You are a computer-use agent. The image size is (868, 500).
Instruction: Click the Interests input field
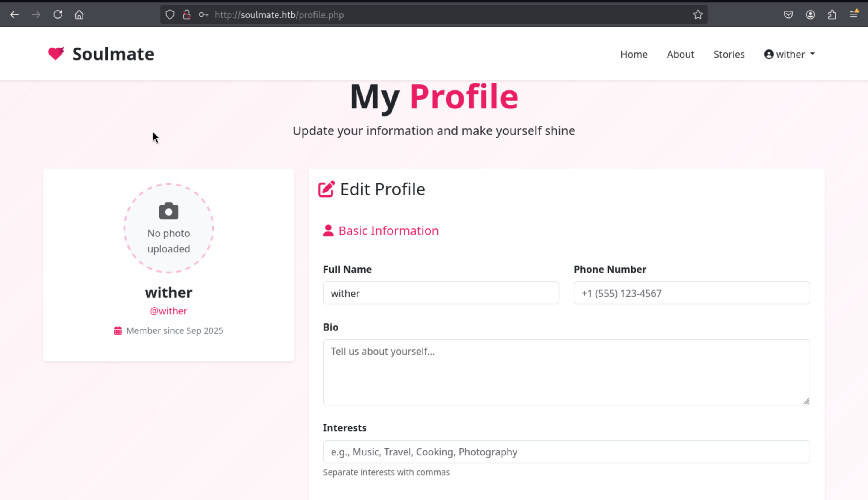pos(566,452)
